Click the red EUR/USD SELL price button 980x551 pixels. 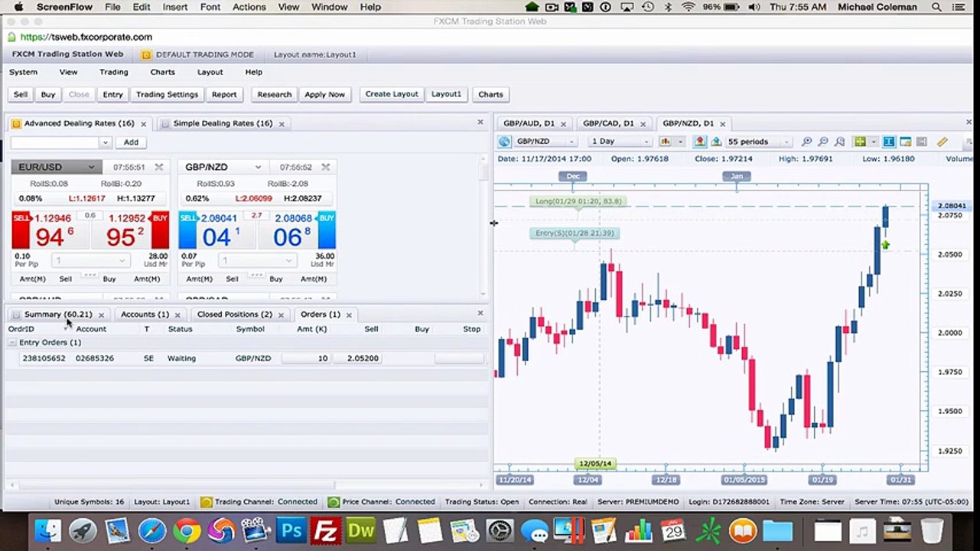tap(50, 230)
